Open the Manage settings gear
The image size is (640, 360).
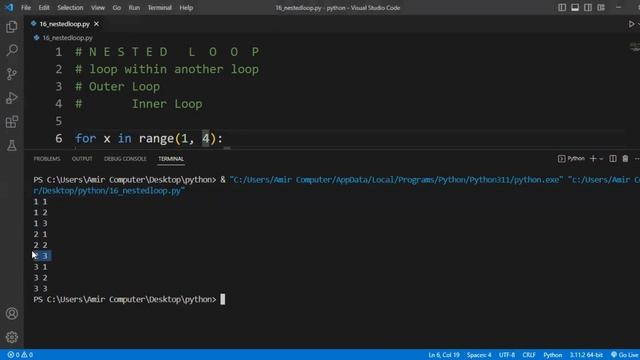click(12, 337)
